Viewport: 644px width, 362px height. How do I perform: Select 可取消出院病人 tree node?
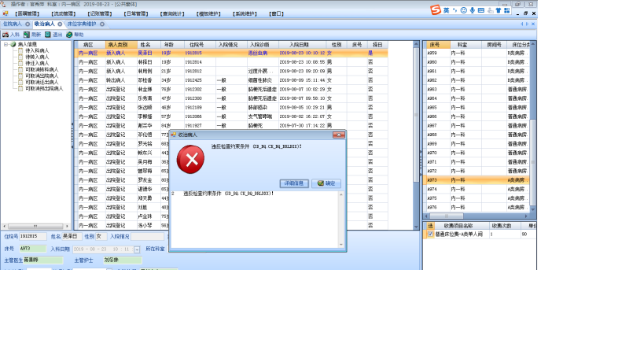pyautogui.click(x=42, y=76)
